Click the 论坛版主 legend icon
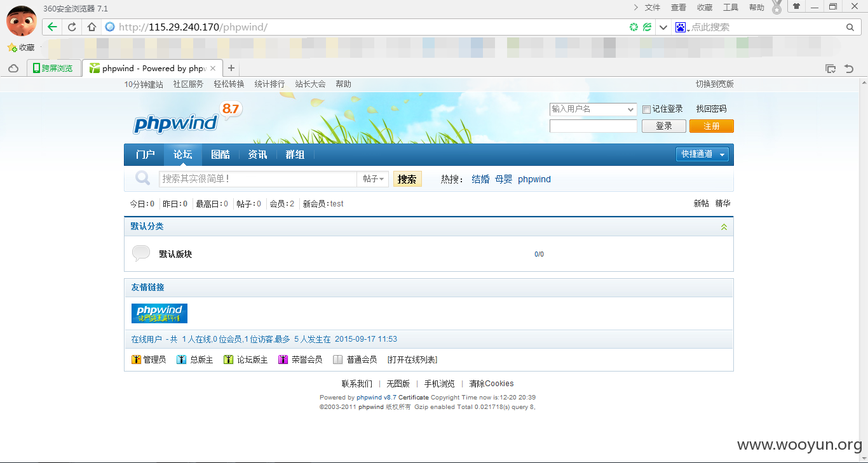 pyautogui.click(x=229, y=359)
